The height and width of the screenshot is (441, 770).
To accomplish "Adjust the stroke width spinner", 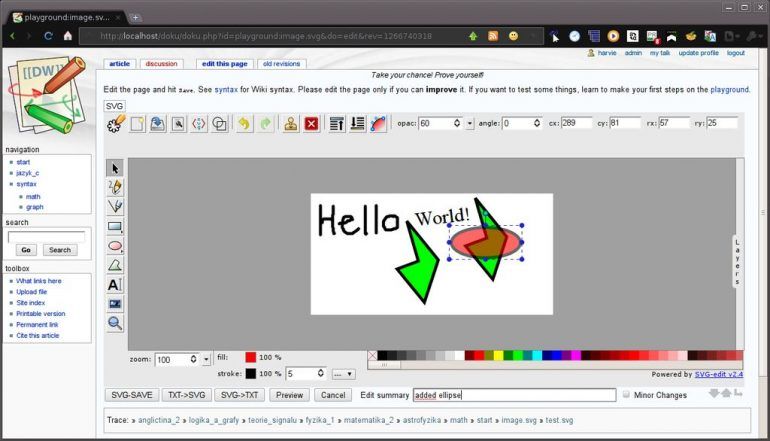I will [x=321, y=373].
